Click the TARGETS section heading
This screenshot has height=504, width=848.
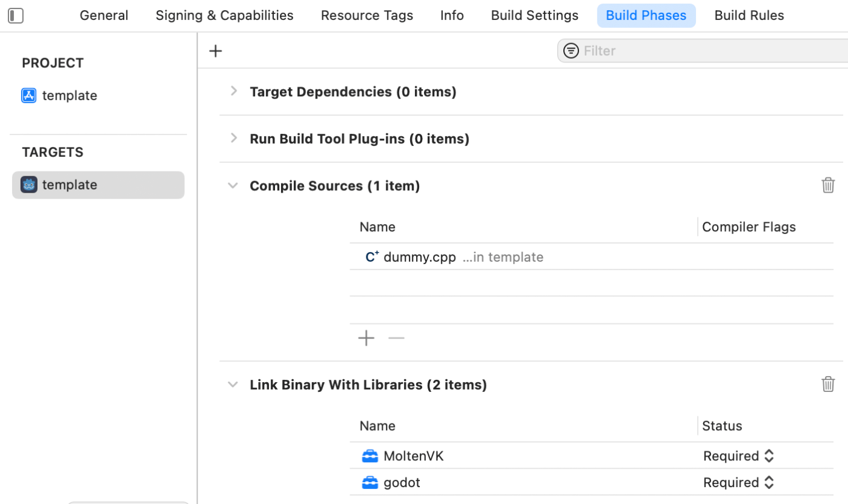tap(53, 152)
